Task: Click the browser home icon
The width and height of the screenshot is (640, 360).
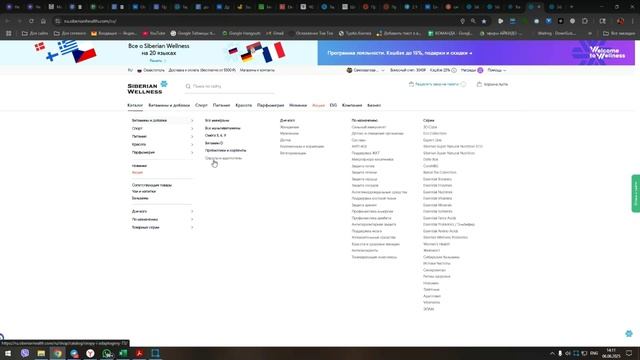Action: tap(43, 21)
